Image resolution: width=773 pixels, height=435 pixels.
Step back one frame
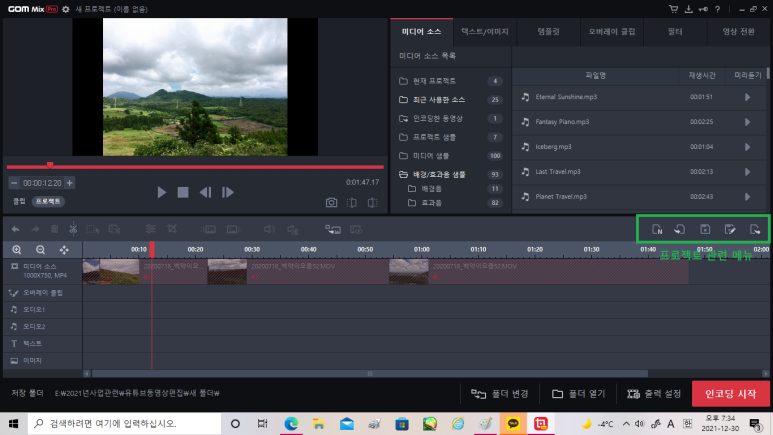206,192
